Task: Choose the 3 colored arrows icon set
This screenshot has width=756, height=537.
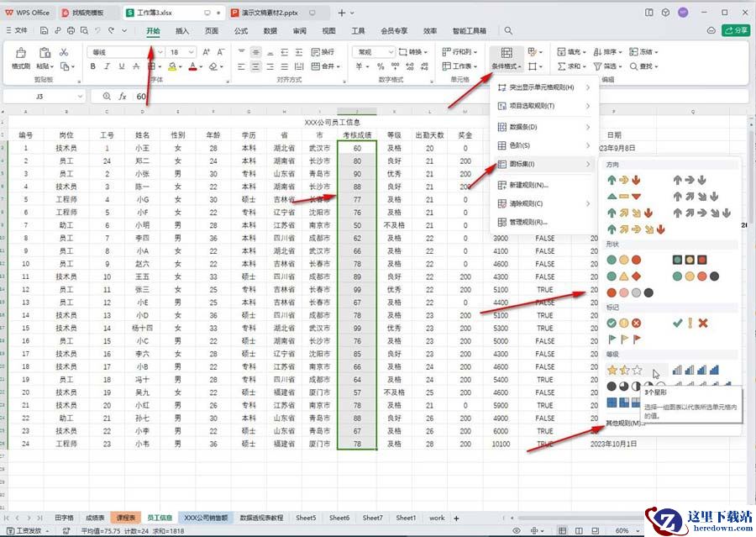Action: [x=624, y=180]
